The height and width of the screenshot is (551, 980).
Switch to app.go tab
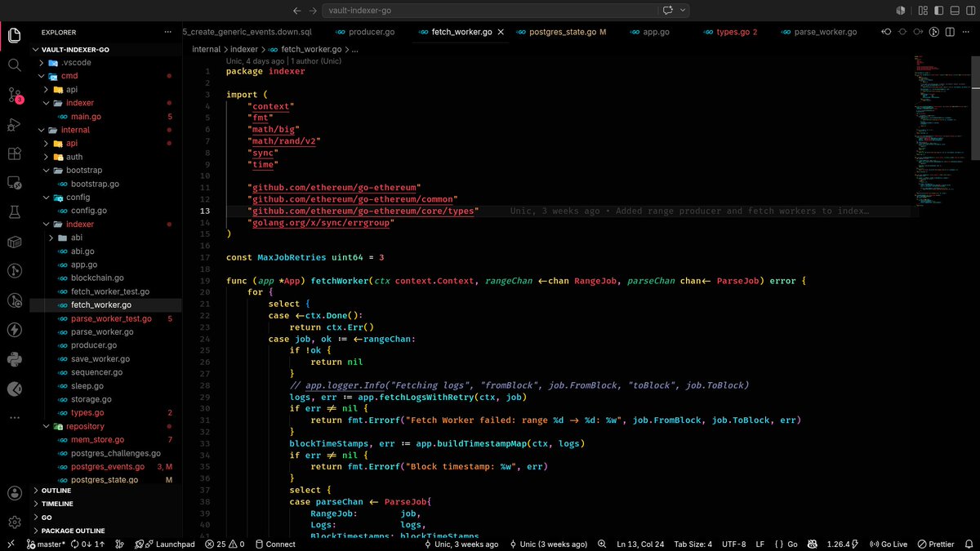point(649,32)
